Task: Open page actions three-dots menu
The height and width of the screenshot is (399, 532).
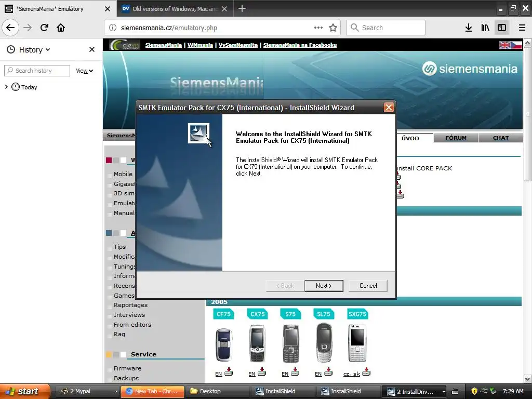Action: (318, 28)
